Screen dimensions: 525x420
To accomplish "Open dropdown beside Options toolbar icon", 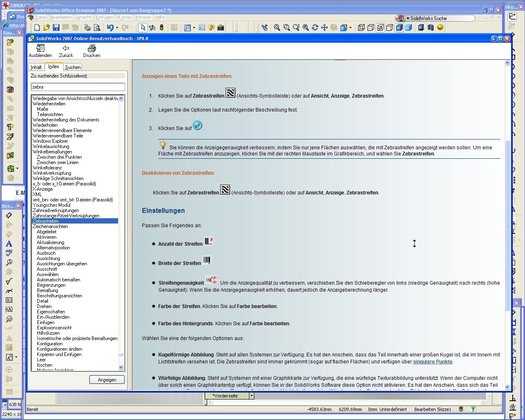I will coord(194,28).
